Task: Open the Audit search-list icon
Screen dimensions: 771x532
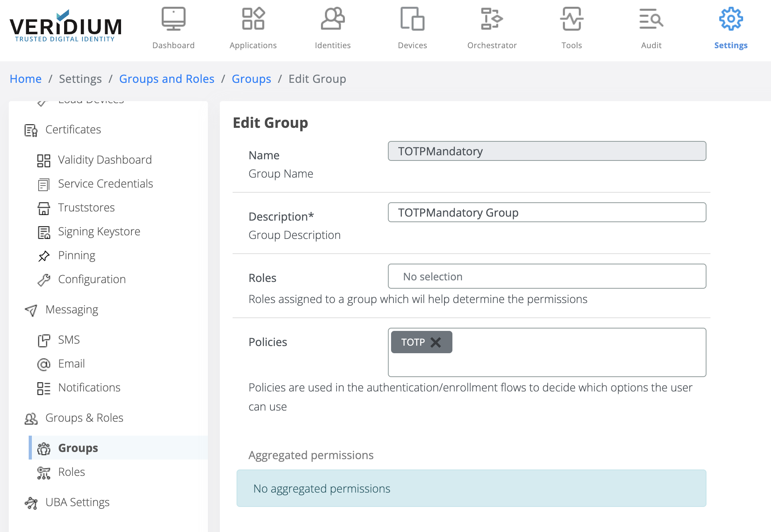Action: tap(651, 19)
